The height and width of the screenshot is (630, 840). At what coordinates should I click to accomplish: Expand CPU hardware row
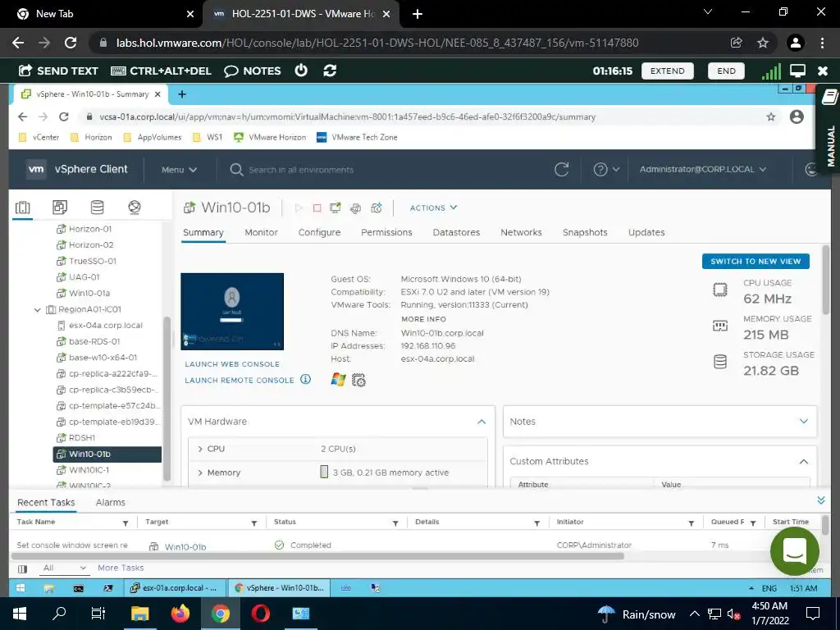pyautogui.click(x=200, y=449)
